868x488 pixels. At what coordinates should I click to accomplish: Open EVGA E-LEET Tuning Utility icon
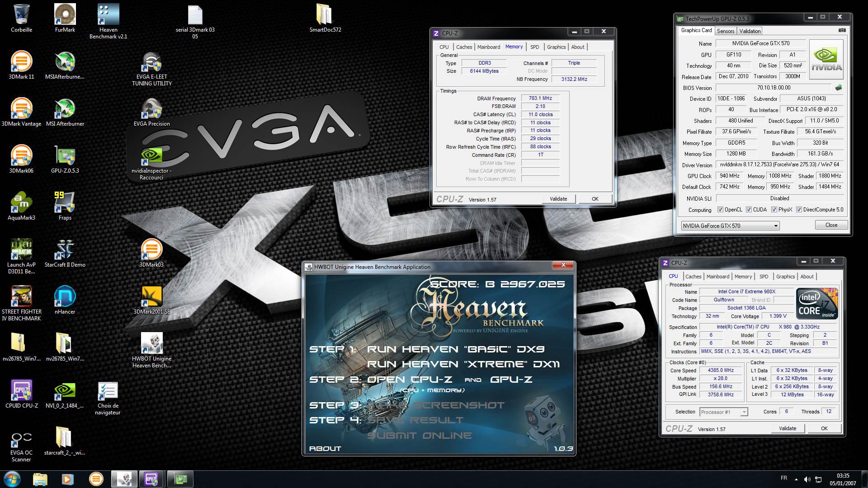[x=152, y=68]
